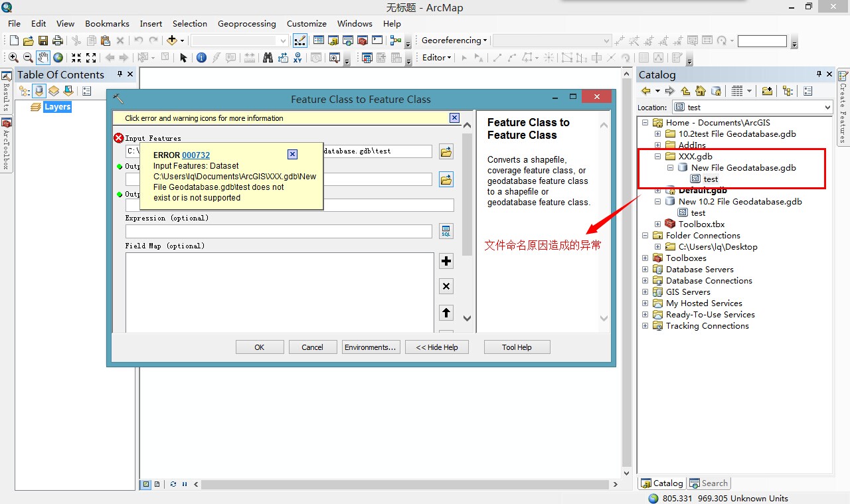The width and height of the screenshot is (850, 504).
Task: Open the Editor dropdown menu
Action: (437, 58)
